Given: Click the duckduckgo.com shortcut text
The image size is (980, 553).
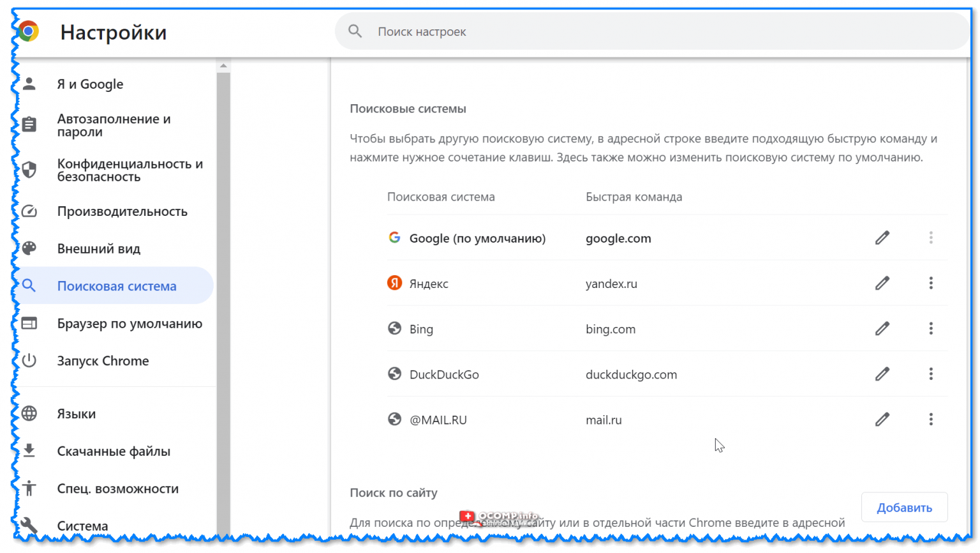Looking at the screenshot, I should [631, 374].
